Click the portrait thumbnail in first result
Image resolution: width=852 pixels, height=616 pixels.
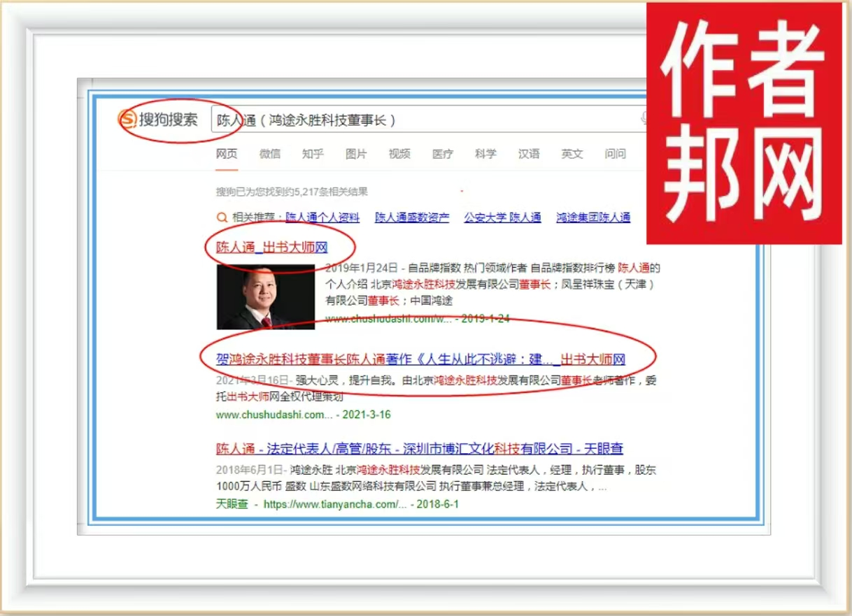click(x=266, y=298)
